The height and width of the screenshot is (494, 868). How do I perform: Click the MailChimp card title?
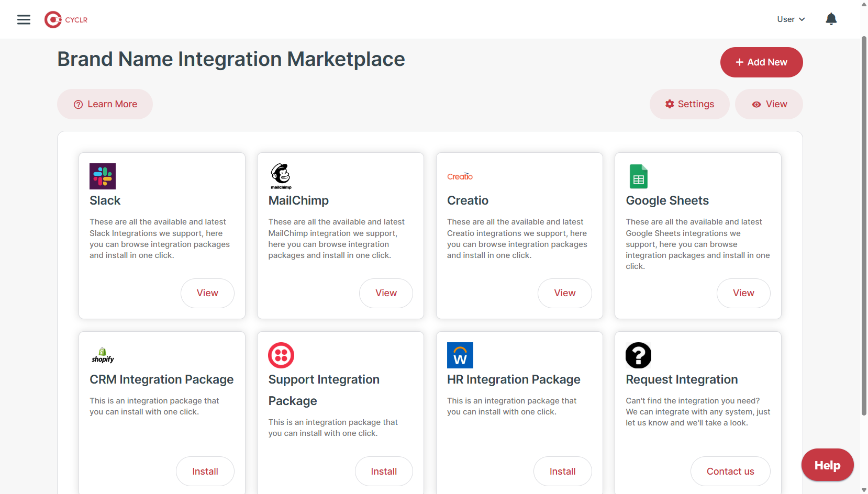(298, 200)
